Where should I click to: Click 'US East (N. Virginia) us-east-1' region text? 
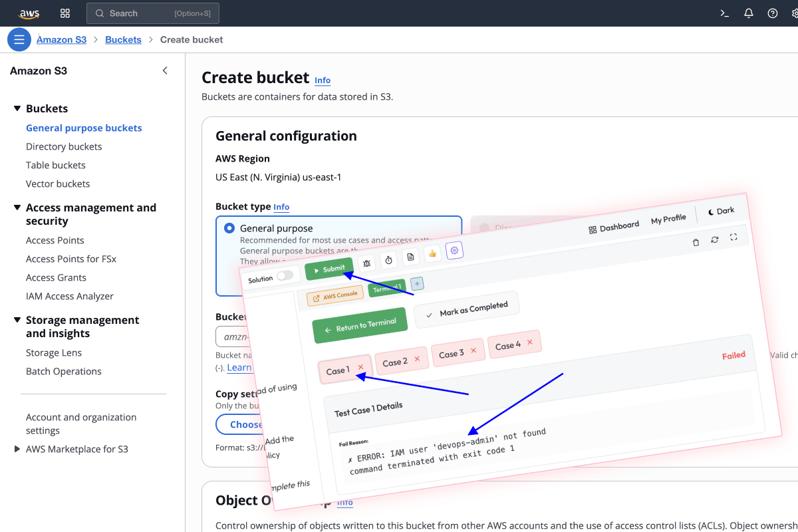pyautogui.click(x=279, y=177)
